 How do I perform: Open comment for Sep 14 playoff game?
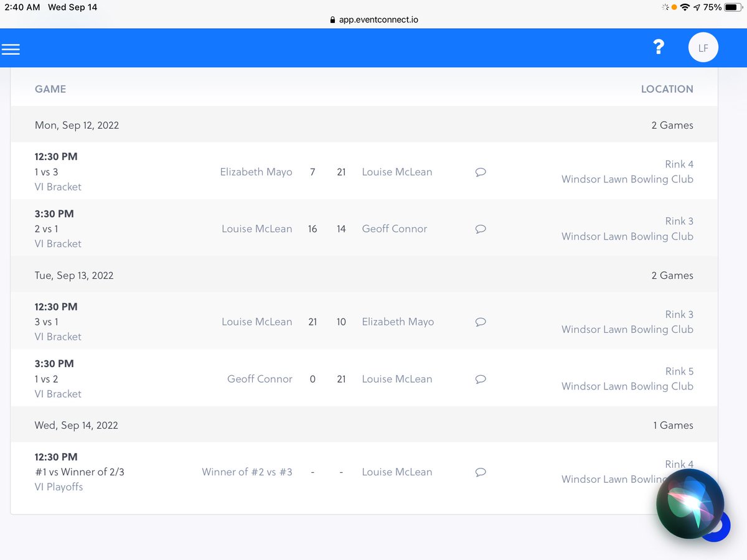point(481,472)
